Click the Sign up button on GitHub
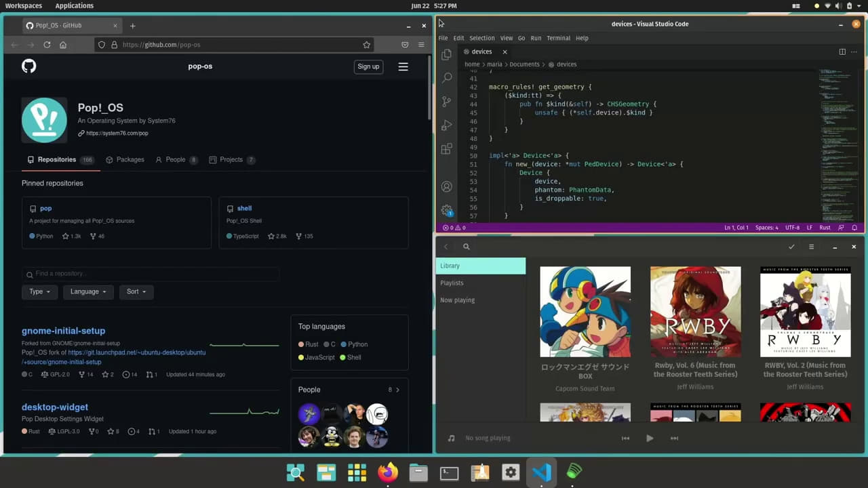The height and width of the screenshot is (488, 868). [x=368, y=66]
